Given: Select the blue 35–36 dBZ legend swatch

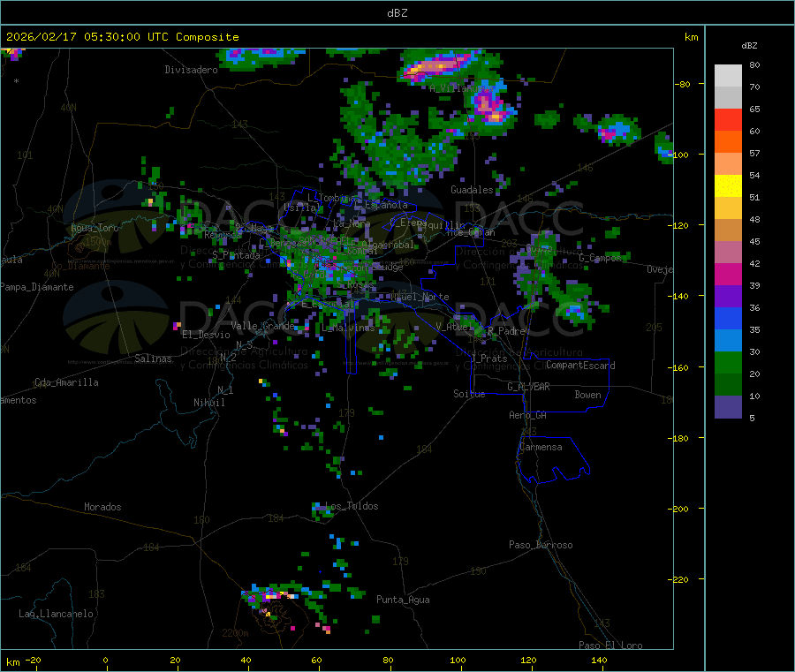Looking at the screenshot, I should pyautogui.click(x=728, y=318).
